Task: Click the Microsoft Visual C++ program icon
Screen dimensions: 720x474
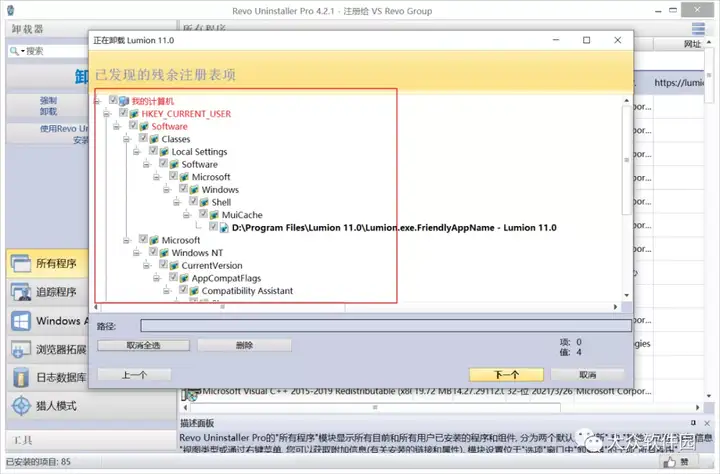Action: 191,393
